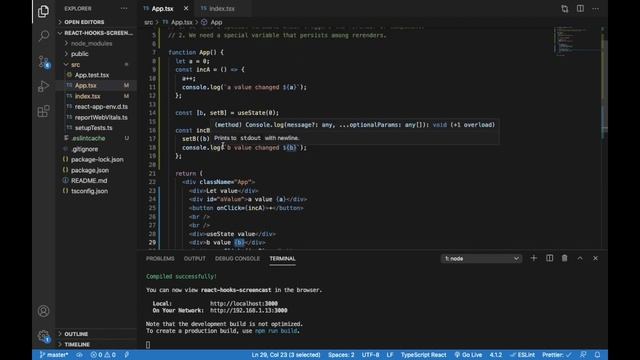The width and height of the screenshot is (640, 360).
Task: Open App.tsx in the file tree
Action: [x=86, y=85]
